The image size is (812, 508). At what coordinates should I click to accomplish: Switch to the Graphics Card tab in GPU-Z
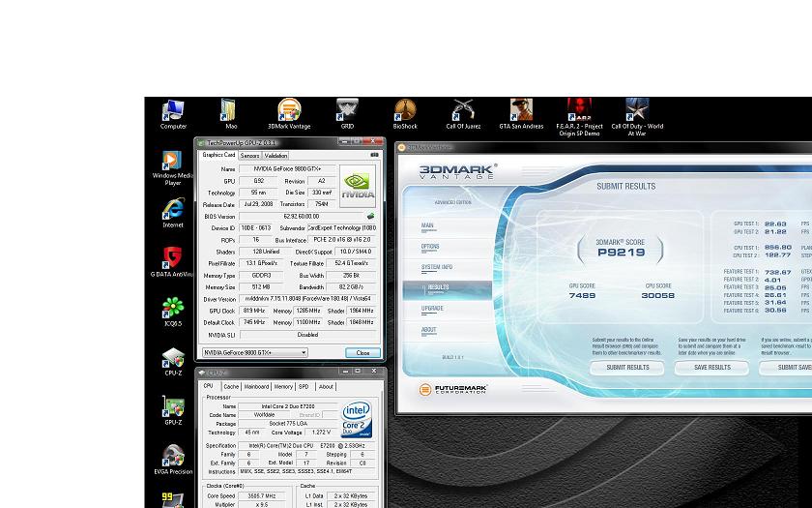(x=218, y=155)
